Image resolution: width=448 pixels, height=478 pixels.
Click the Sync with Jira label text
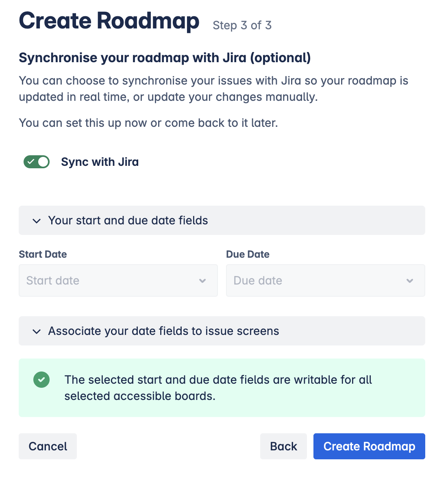100,162
